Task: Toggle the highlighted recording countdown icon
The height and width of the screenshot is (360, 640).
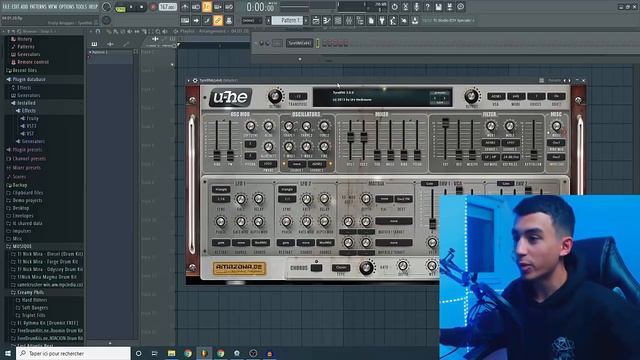Action: 207,7
